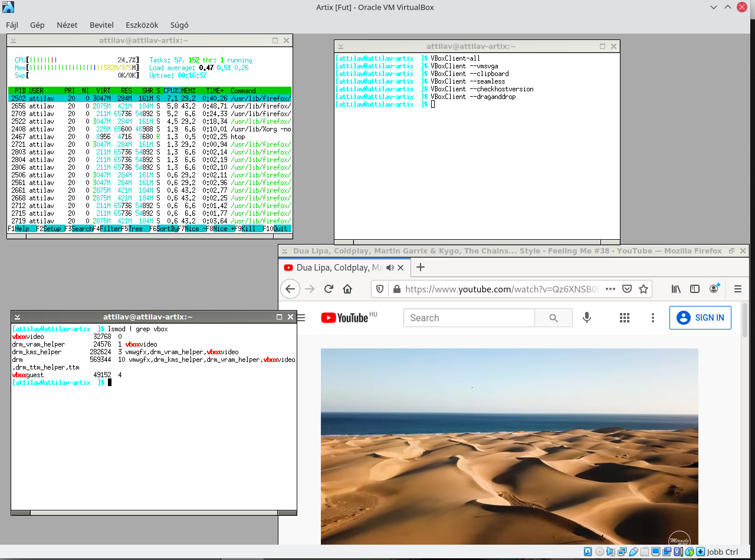755x560 pixels.
Task: Click F2 Setup in htop
Action: point(50,229)
